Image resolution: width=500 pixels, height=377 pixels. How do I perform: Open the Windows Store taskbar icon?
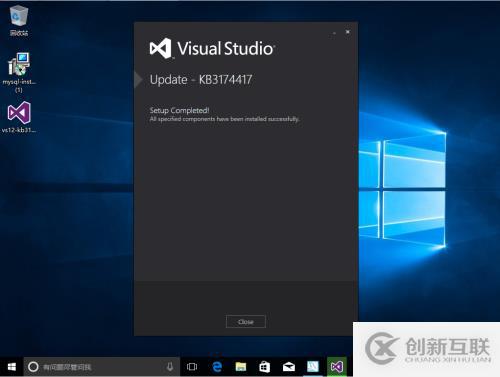(265, 367)
